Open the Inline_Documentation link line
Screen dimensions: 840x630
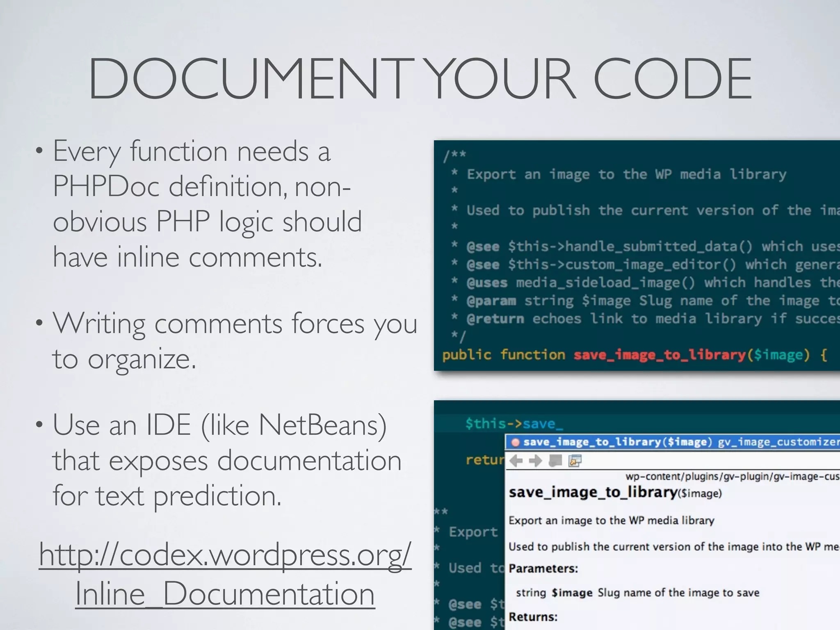click(x=225, y=594)
